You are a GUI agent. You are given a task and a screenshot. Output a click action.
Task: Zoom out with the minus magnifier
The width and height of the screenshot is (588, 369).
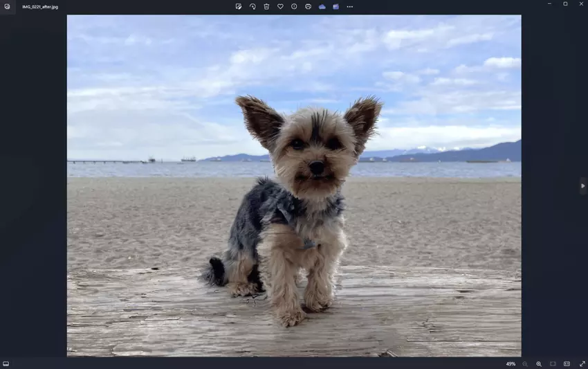(x=525, y=363)
